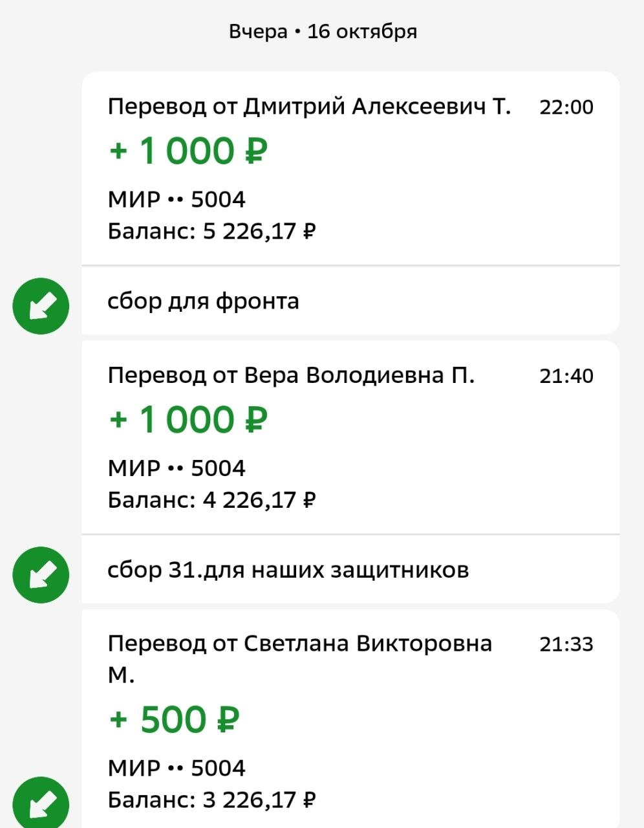This screenshot has width=644, height=828.
Task: Click "Баланс: 3 226,17 ₽" text
Action: coord(211,800)
